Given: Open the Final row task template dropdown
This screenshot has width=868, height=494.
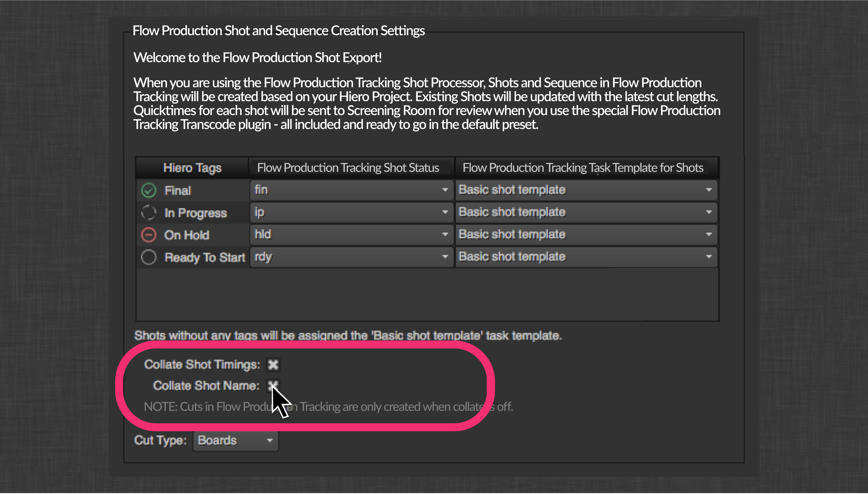Looking at the screenshot, I should click(586, 190).
